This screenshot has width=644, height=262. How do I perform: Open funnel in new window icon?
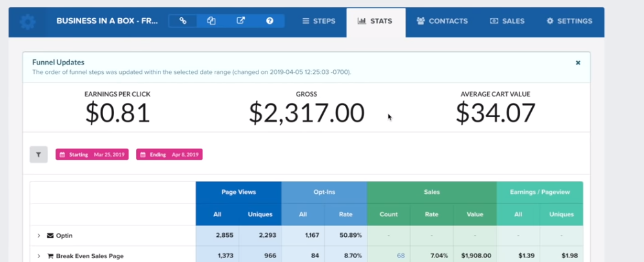coord(240,21)
